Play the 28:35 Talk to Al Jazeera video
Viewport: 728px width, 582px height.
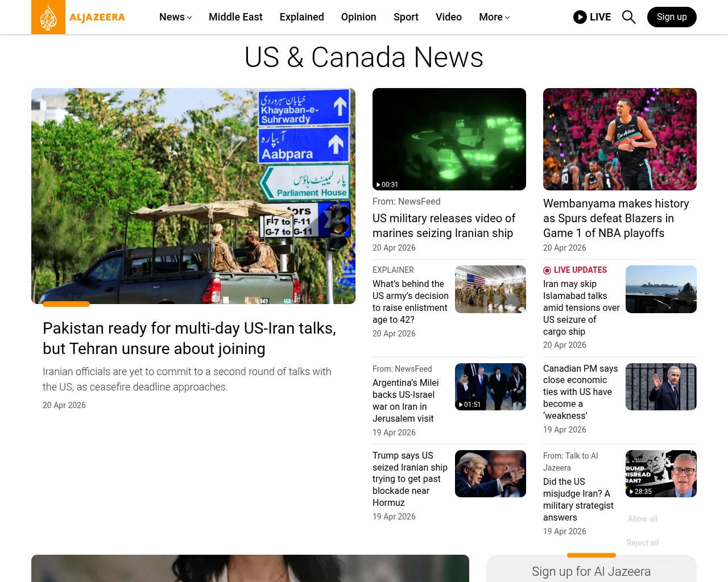(x=660, y=474)
